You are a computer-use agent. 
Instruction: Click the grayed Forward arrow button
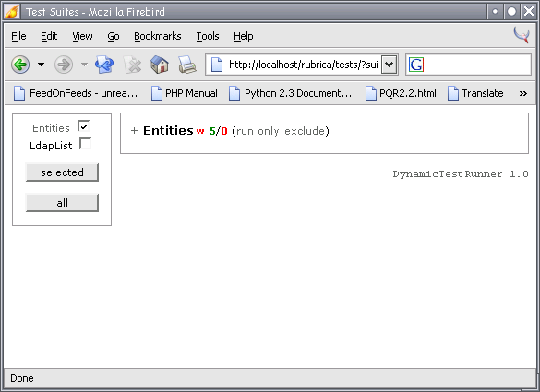coord(64,65)
